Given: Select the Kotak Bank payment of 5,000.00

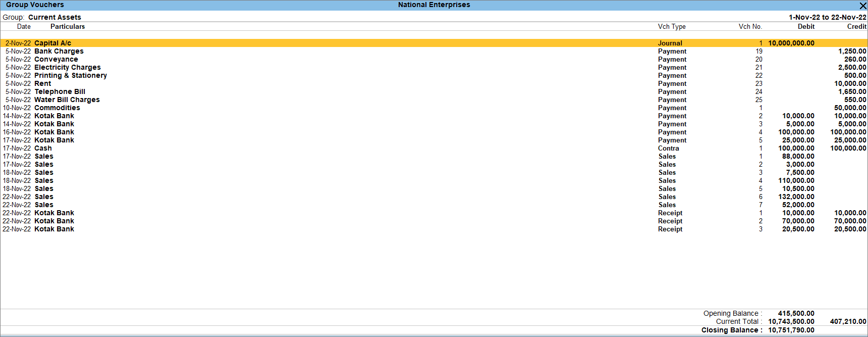Looking at the screenshot, I should tap(434, 124).
